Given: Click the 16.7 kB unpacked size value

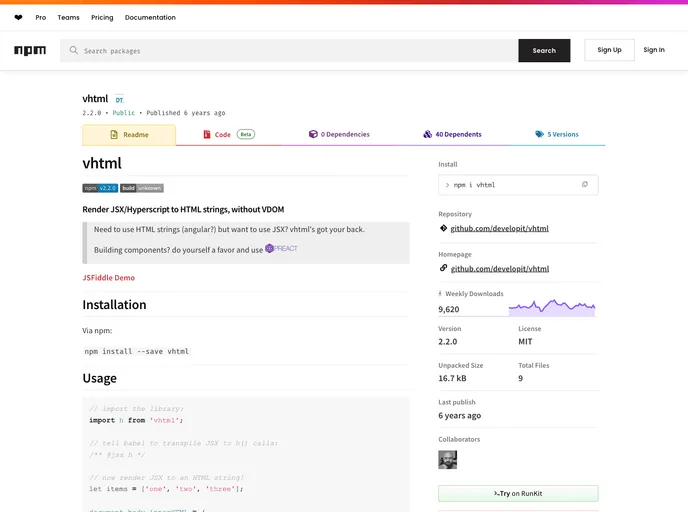Looking at the screenshot, I should pos(452,378).
